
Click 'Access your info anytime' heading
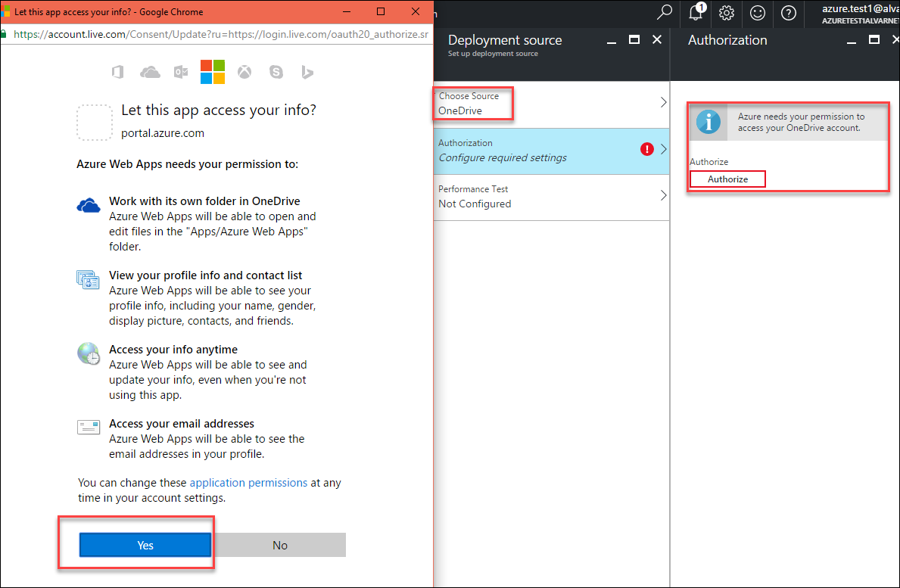(x=173, y=350)
